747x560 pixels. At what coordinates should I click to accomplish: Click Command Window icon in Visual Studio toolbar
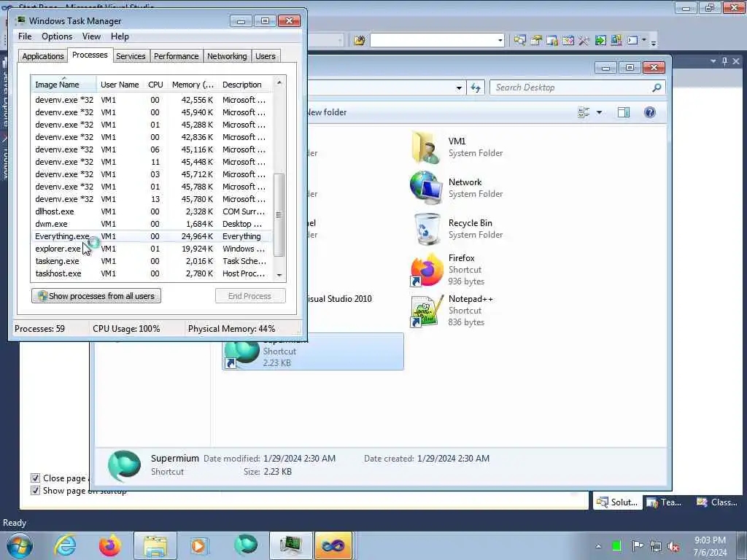(x=632, y=41)
